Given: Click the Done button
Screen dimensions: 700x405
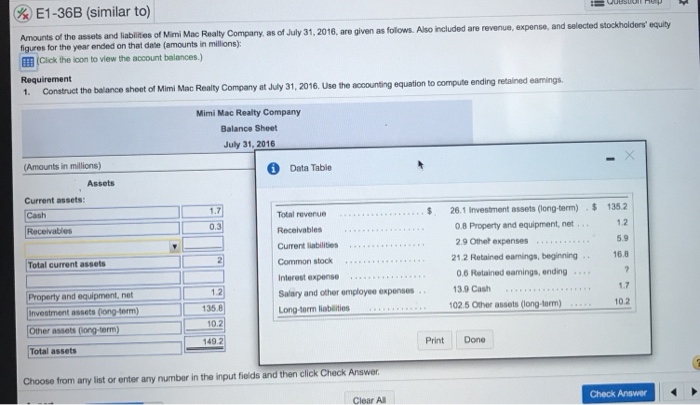Looking at the screenshot, I should [474, 339].
